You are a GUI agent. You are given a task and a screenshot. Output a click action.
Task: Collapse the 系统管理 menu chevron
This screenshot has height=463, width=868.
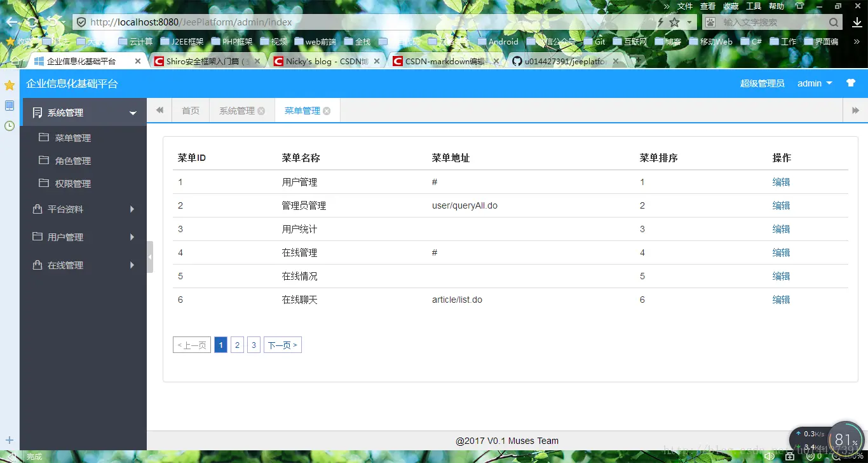coord(133,112)
